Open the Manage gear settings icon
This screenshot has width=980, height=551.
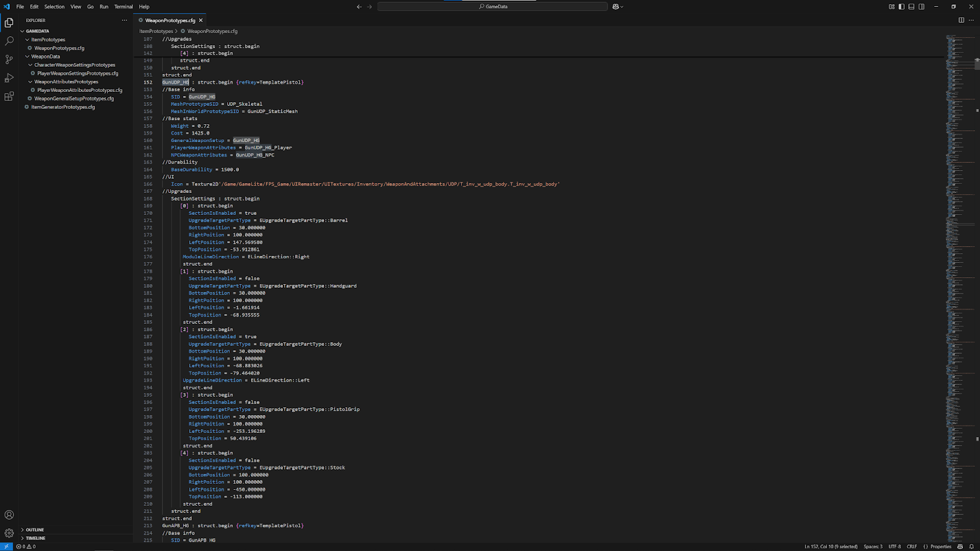pyautogui.click(x=9, y=533)
